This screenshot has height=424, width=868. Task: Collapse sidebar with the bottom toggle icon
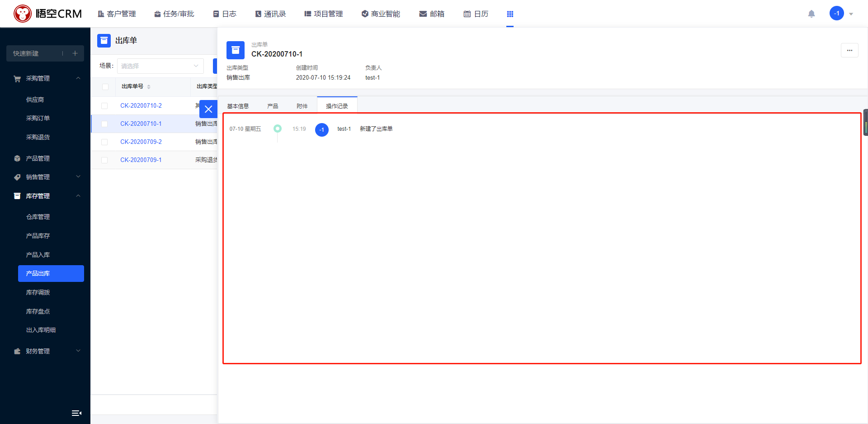tap(76, 413)
